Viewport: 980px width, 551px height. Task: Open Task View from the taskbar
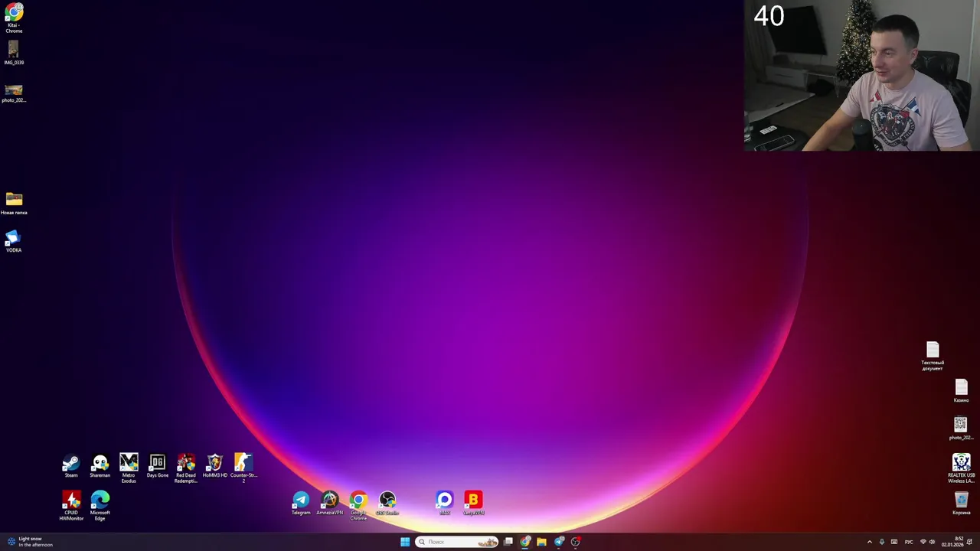click(508, 542)
